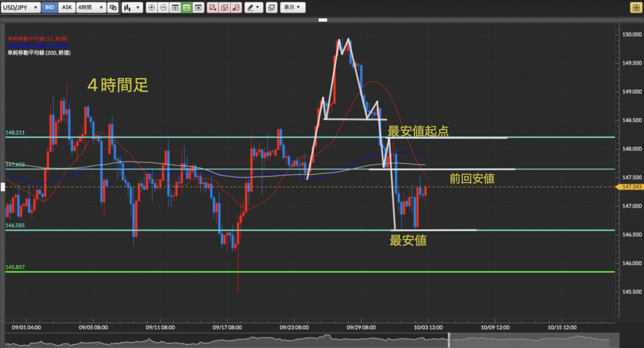Click the third pink order tool icon
The image size is (644, 348).
click(x=235, y=8)
